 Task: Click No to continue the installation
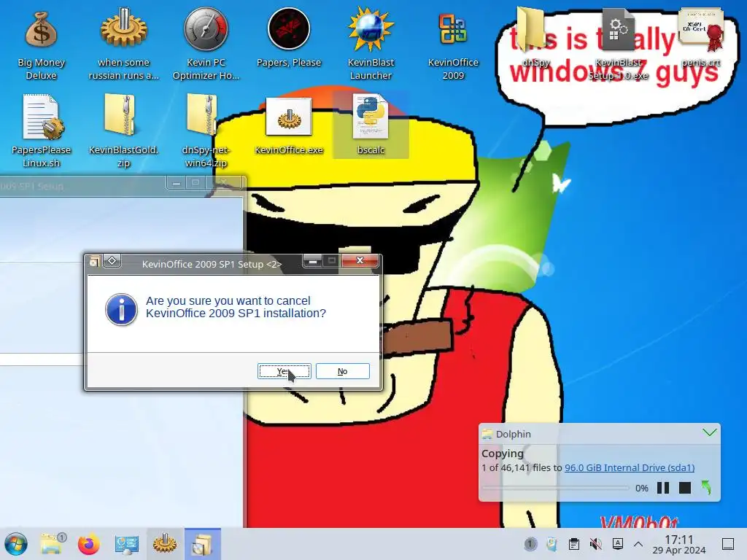point(343,371)
